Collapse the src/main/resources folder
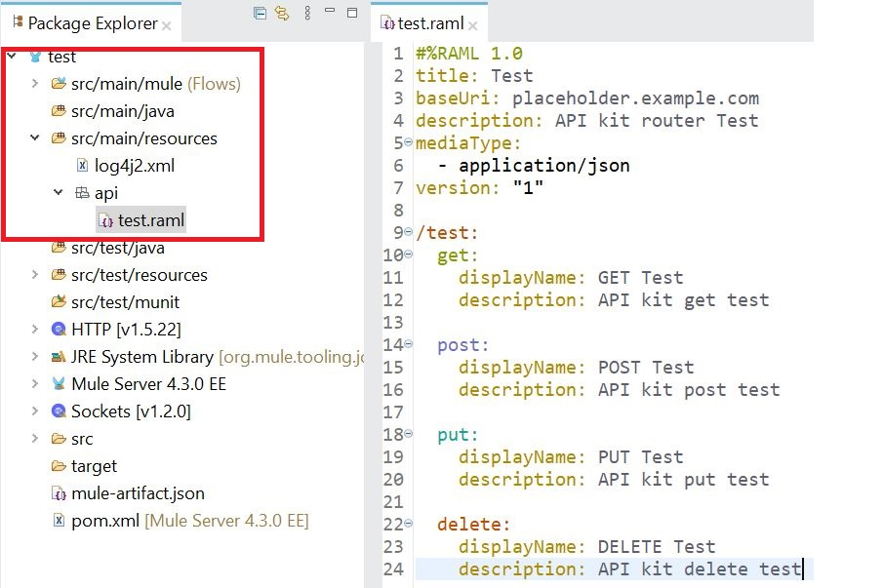Screen dimensions: 884x588 [34, 138]
